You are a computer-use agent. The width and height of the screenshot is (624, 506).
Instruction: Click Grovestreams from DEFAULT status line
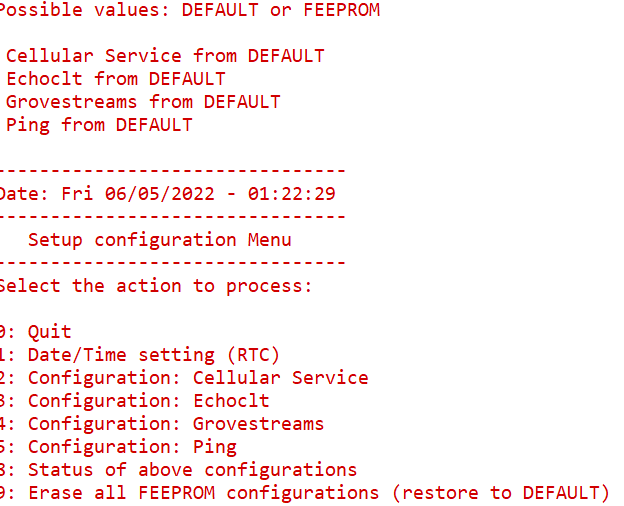click(143, 102)
